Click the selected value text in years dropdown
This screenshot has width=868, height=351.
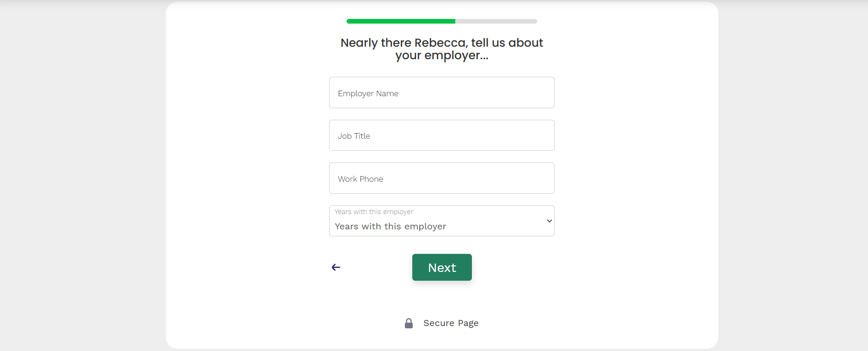coord(390,227)
